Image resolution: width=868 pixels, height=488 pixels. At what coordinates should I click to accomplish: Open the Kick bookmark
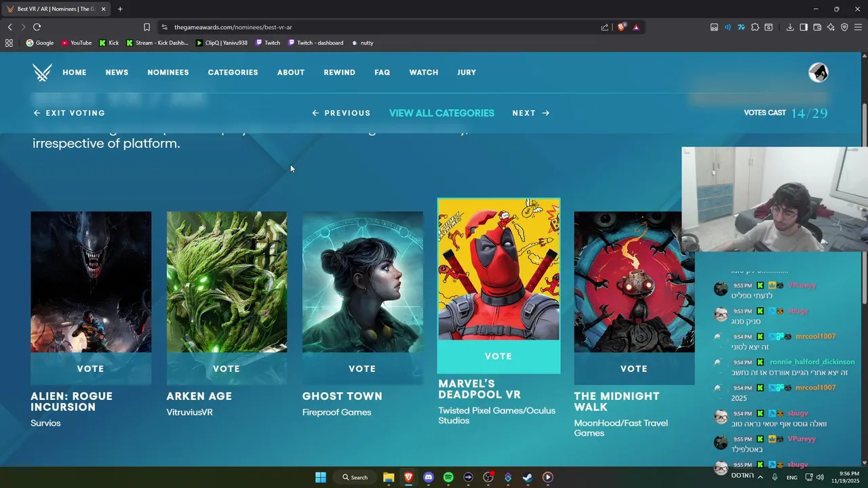pos(108,43)
